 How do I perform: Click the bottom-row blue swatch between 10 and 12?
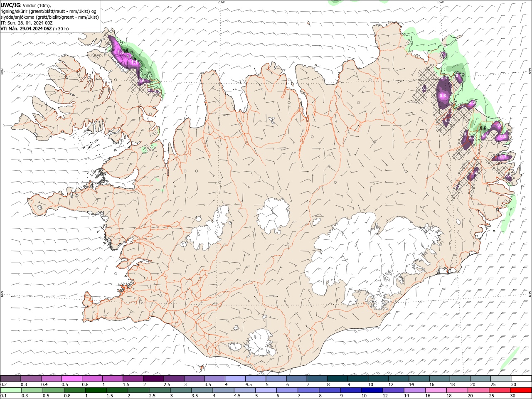click(x=372, y=390)
